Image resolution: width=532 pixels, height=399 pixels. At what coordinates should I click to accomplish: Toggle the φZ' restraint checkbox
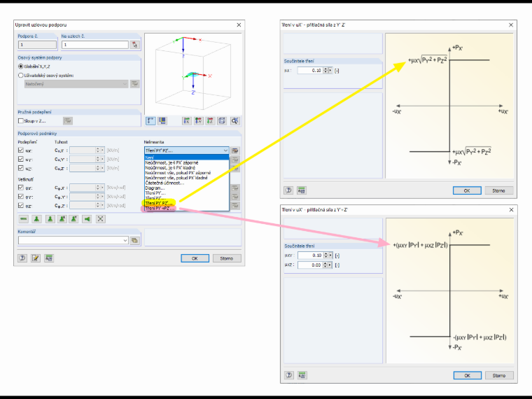click(x=21, y=205)
